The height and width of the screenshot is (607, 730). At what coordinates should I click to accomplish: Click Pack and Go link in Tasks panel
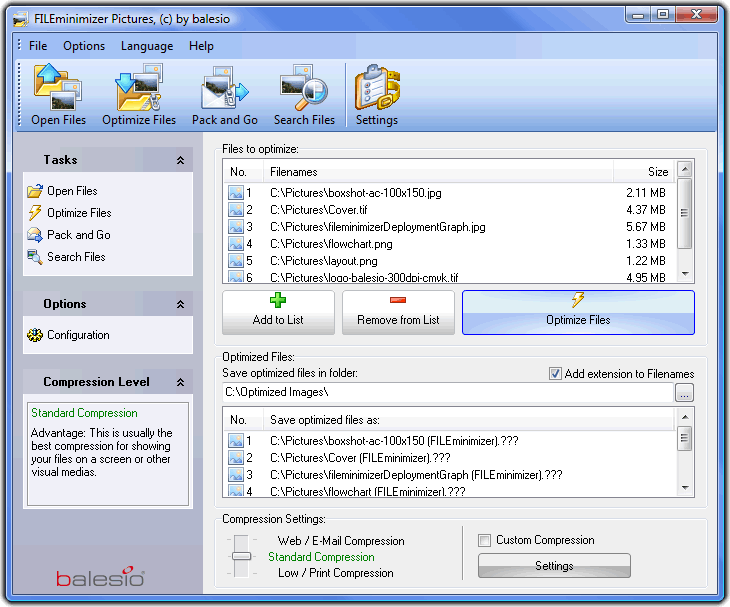coord(79,235)
